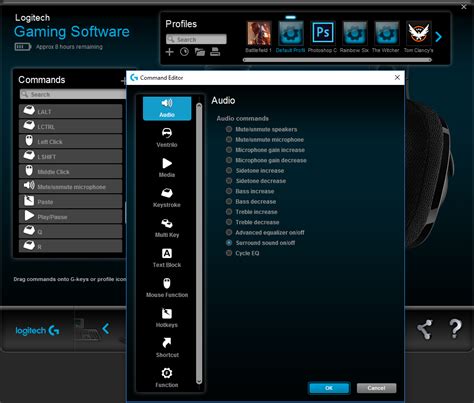
Task: Open the Media command category
Action: point(167,168)
